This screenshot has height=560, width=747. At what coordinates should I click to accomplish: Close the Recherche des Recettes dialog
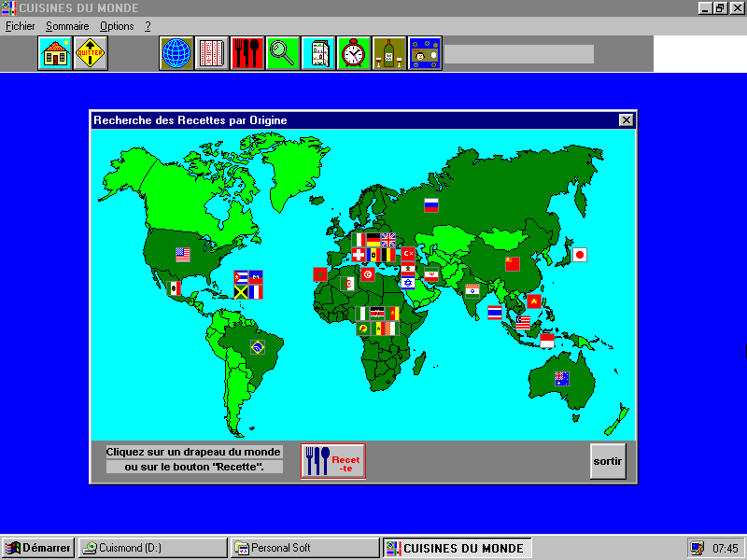[x=626, y=119]
